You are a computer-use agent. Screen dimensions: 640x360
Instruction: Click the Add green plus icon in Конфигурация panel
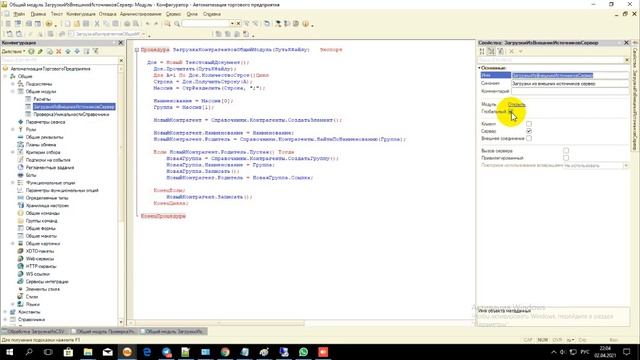tap(31, 51)
